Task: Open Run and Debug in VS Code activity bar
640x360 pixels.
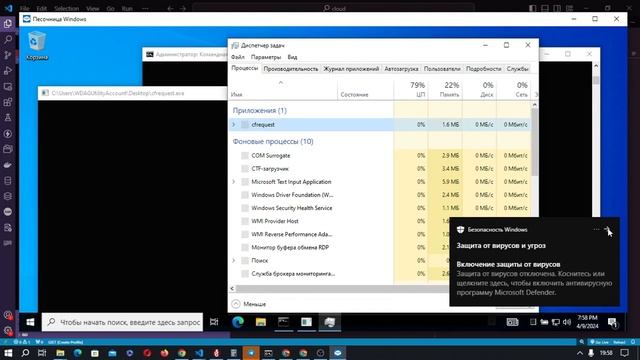Action: [8, 71]
